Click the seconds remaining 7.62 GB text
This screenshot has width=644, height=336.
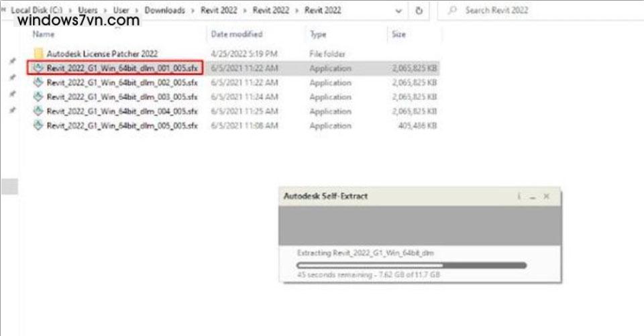click(x=368, y=274)
